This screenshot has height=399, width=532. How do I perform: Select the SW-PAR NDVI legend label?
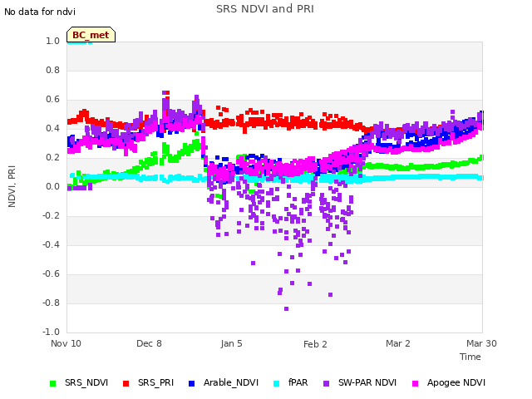click(367, 382)
